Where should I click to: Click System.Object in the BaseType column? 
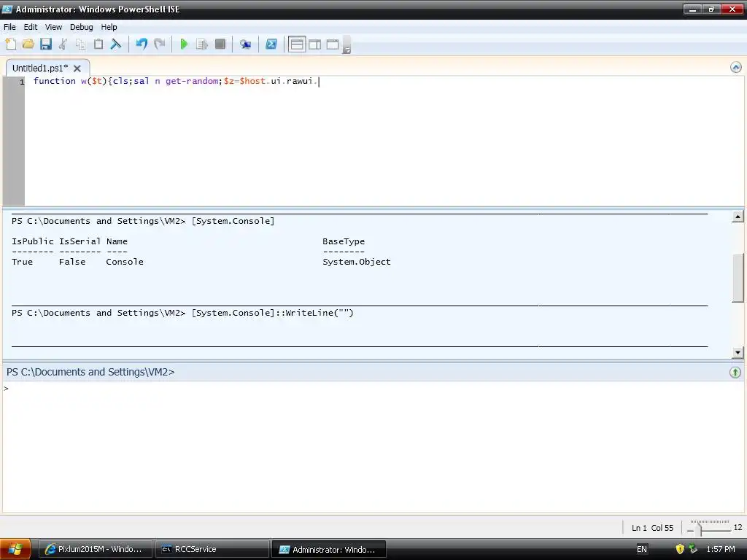pyautogui.click(x=356, y=262)
